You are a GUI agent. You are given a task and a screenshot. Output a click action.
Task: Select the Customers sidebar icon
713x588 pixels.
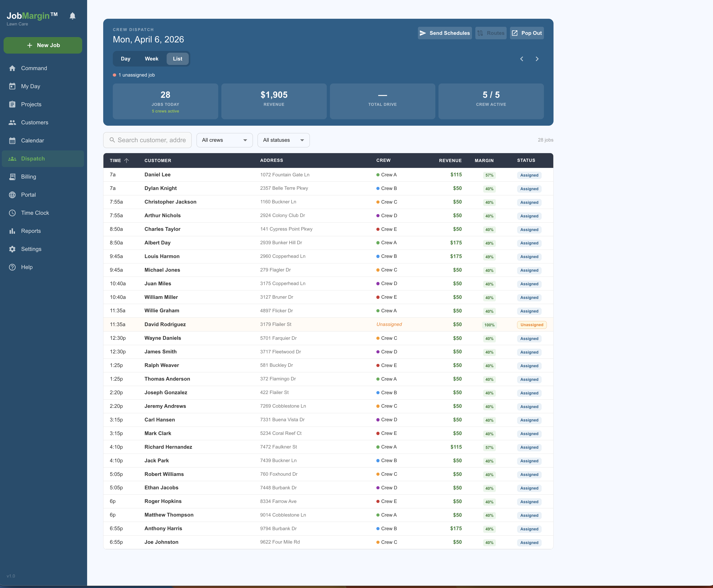coord(12,122)
